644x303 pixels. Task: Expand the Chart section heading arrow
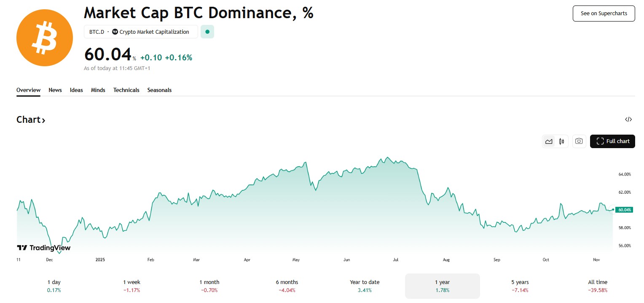pyautogui.click(x=43, y=120)
